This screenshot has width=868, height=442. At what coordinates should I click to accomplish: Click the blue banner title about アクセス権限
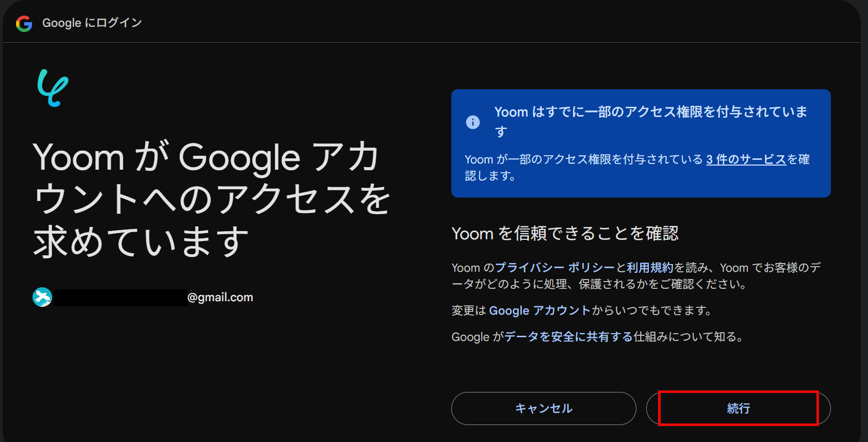(651, 122)
